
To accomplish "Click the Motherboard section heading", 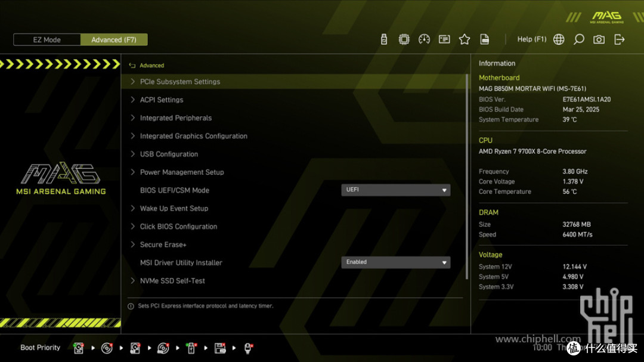I will click(499, 78).
